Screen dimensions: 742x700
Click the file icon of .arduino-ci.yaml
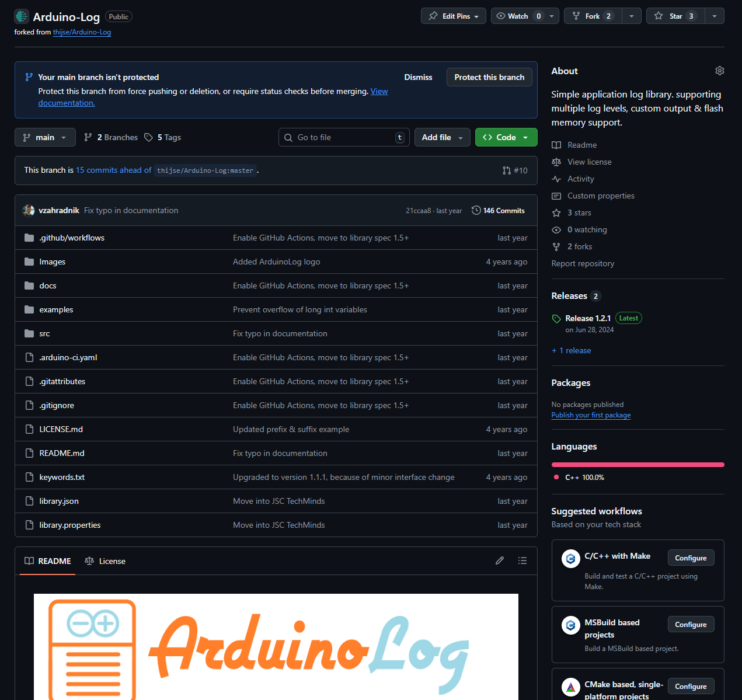tap(29, 357)
